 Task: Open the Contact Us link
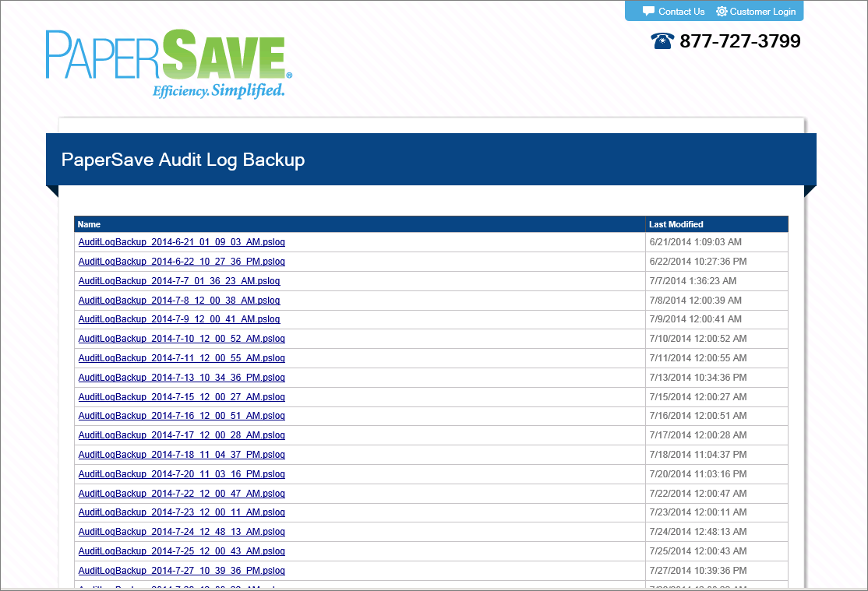[682, 12]
